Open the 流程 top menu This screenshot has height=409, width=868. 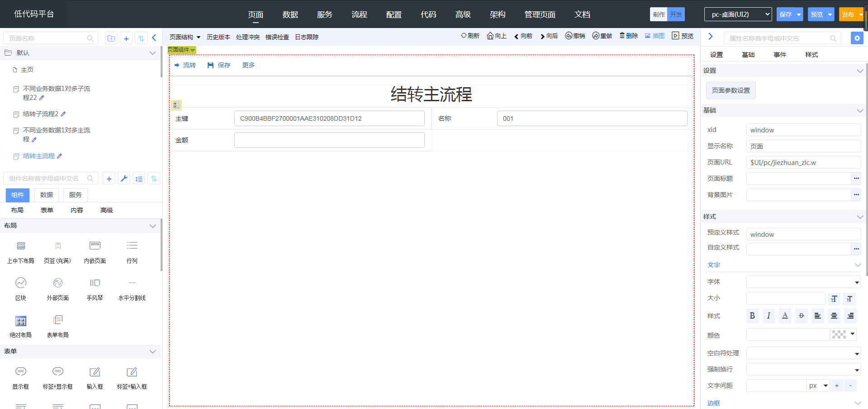click(x=359, y=14)
